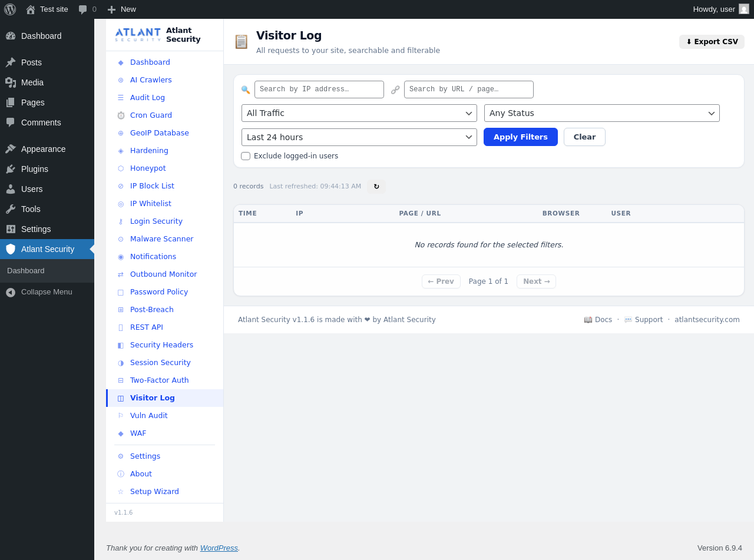754x560 pixels.
Task: Click the Plugins icon in sidebar
Action: [11, 169]
